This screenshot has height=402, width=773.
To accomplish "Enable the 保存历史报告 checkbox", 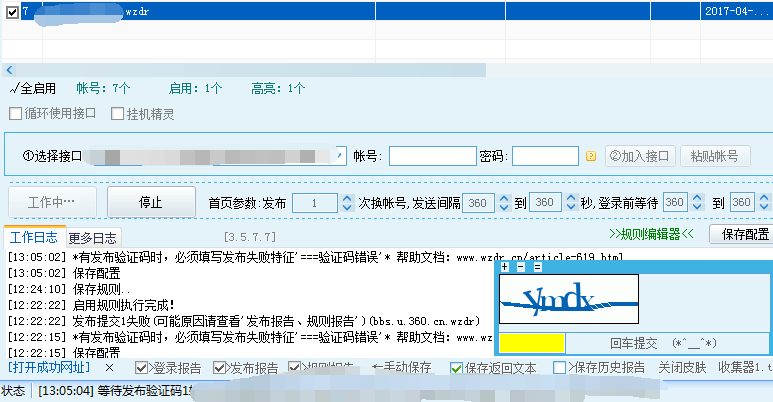I will [x=559, y=368].
